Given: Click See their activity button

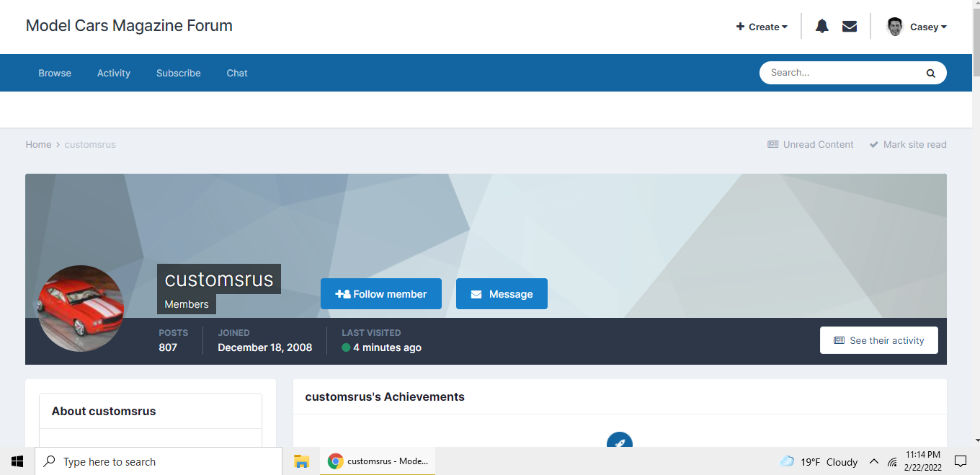Looking at the screenshot, I should coord(879,340).
